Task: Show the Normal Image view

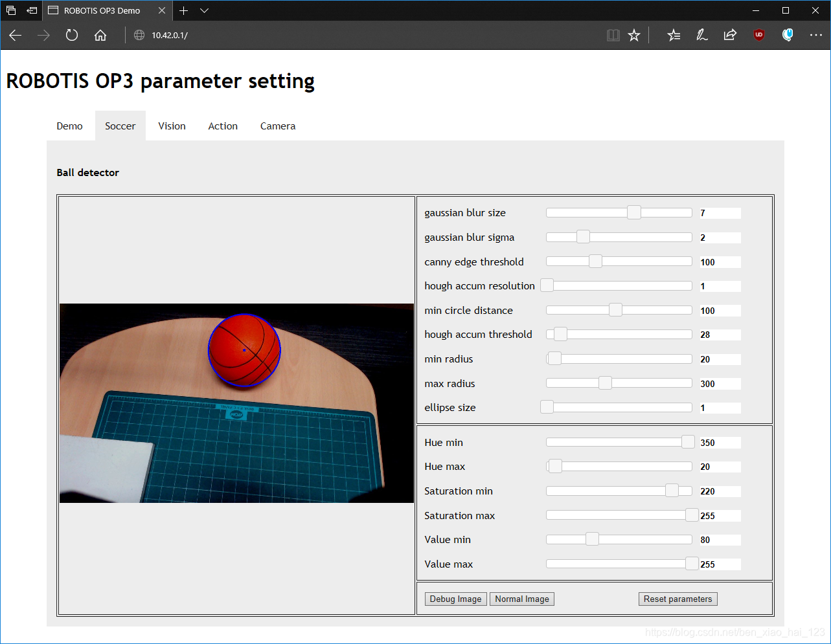Action: point(522,599)
